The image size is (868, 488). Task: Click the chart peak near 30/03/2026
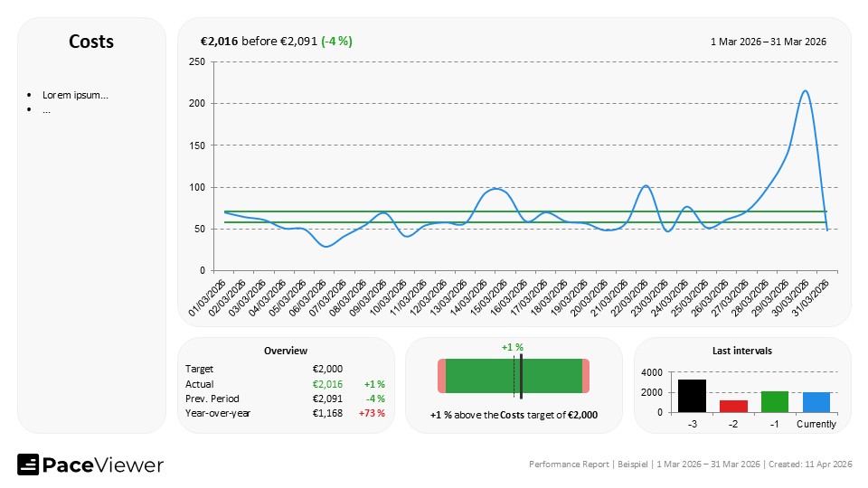805,91
